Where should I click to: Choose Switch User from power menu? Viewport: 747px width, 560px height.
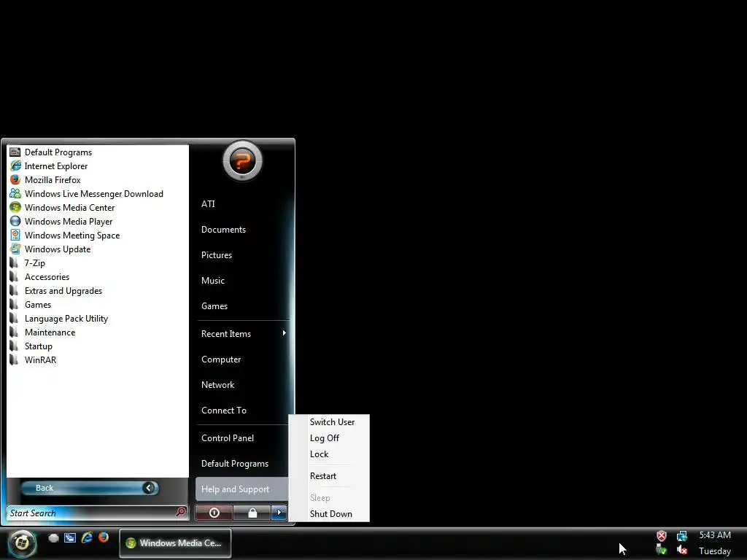[332, 422]
